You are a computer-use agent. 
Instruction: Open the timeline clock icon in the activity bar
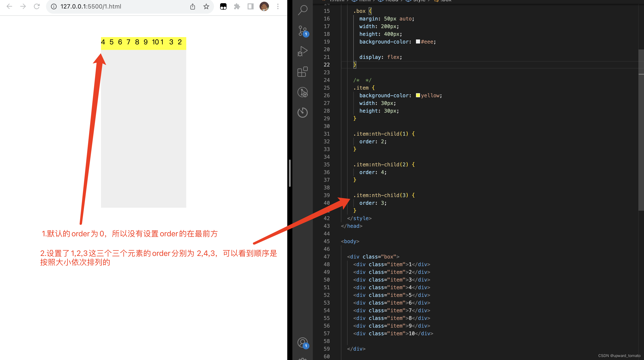tap(303, 113)
